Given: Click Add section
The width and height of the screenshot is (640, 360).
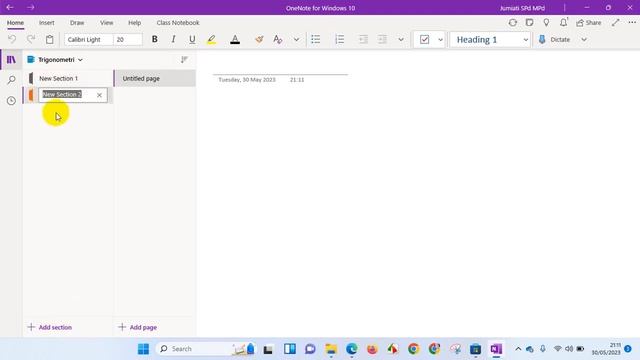Looking at the screenshot, I should click(x=50, y=327).
